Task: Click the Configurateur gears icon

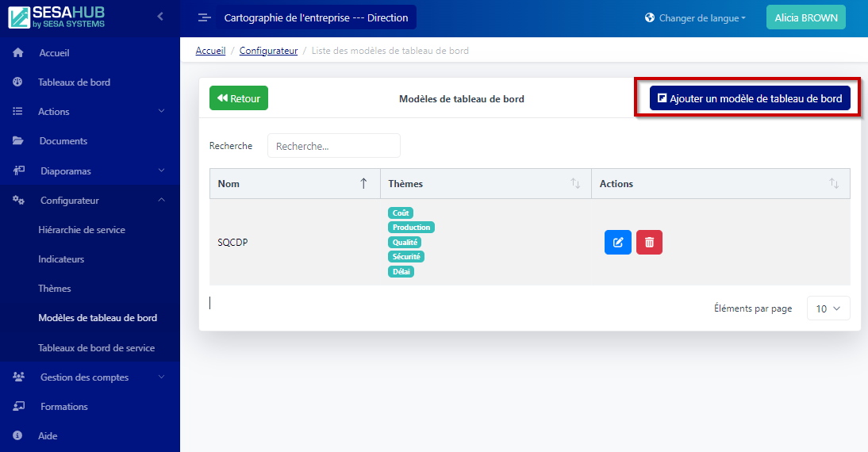Action: (x=19, y=200)
